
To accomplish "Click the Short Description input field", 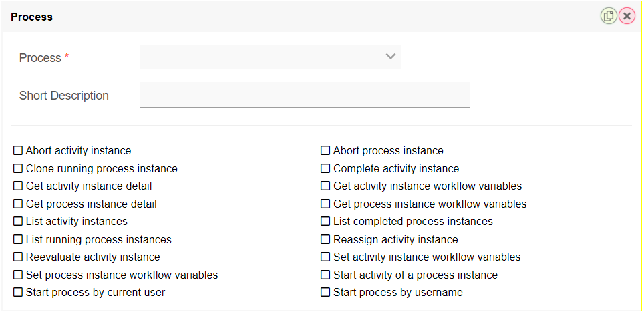I will click(305, 95).
